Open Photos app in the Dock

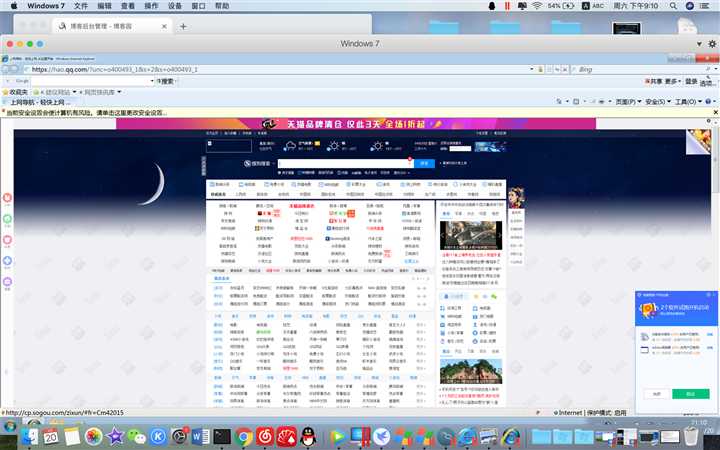93,436
